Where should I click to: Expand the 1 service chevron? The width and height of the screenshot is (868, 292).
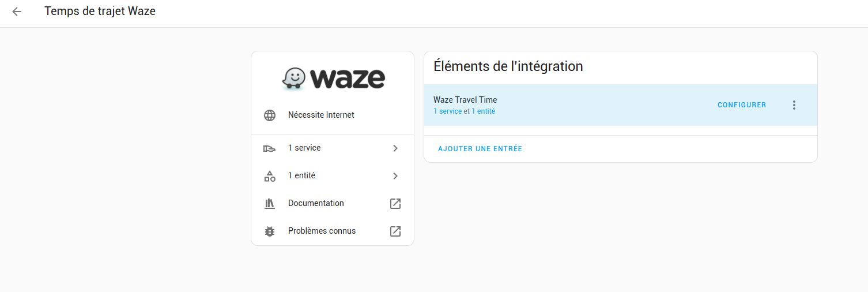click(x=395, y=148)
